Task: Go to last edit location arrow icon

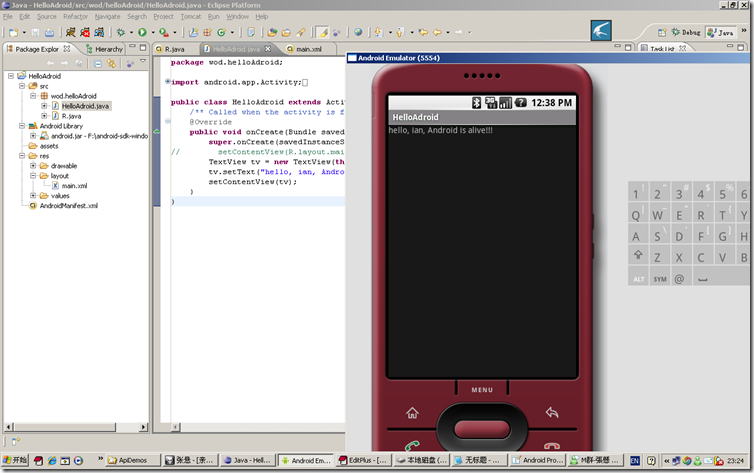Action: coord(423,32)
